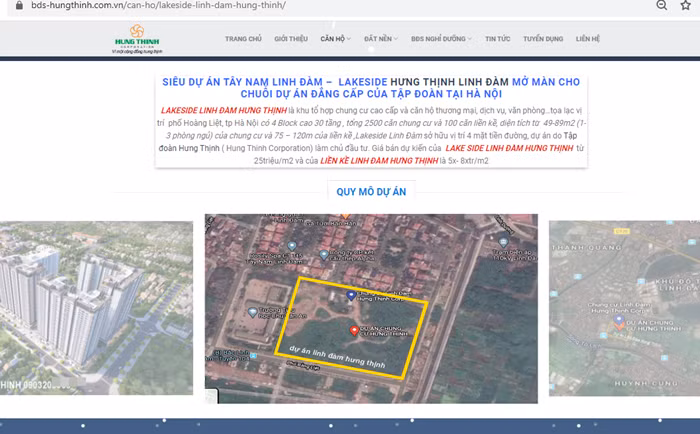Bookmark the page with the star icon

(685, 5)
